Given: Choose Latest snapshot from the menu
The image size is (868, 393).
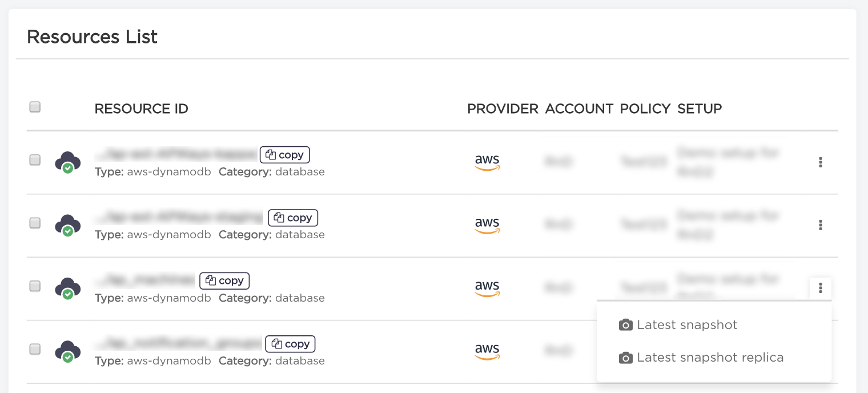Looking at the screenshot, I should pos(686,325).
